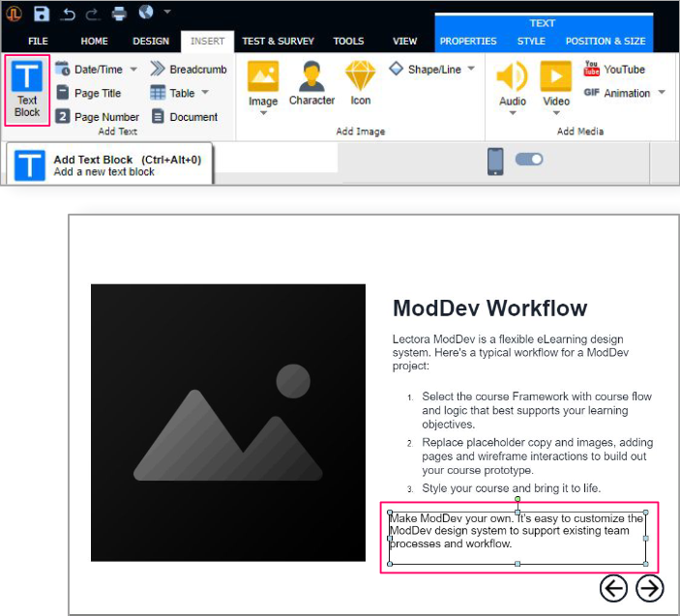
Task: Insert a Page Number
Action: coord(97,117)
